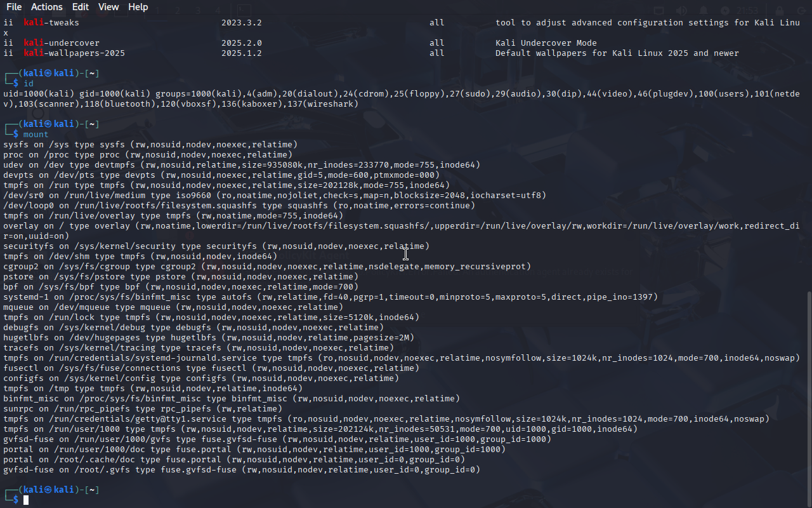Click the 'tmpfs on /dev/shm' line

tap(140, 257)
